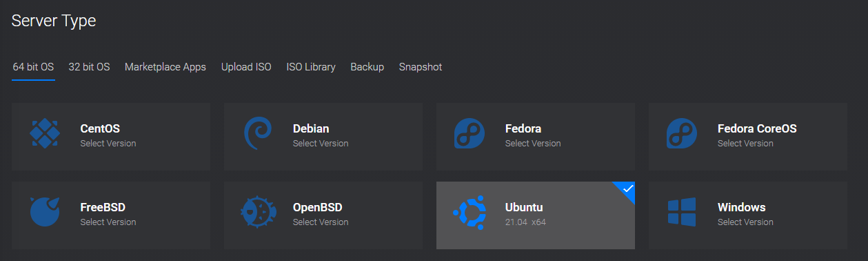This screenshot has height=261, width=868.
Task: Open Select Version under OpenBSD
Action: coord(321,222)
